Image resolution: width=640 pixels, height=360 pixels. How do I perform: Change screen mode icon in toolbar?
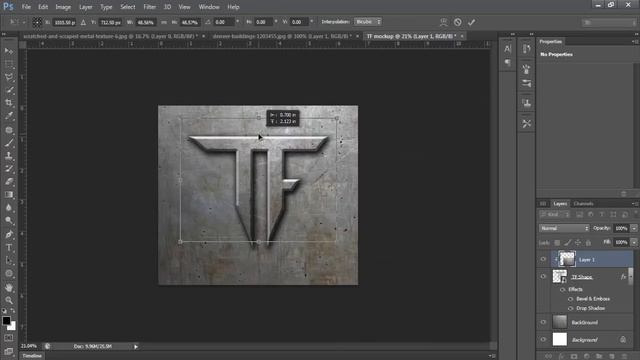[9, 351]
